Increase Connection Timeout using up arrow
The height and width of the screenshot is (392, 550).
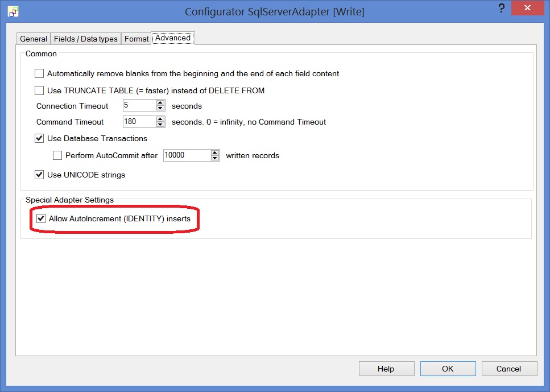pos(159,102)
